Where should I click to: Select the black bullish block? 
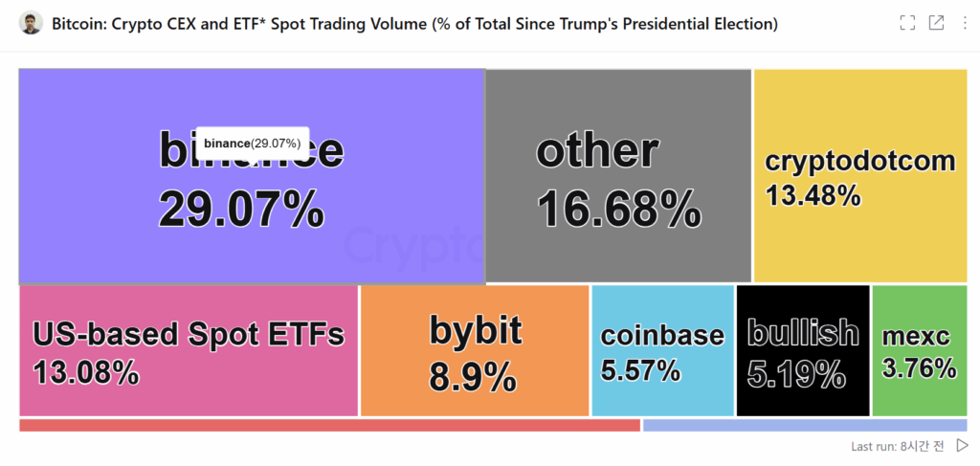point(803,350)
